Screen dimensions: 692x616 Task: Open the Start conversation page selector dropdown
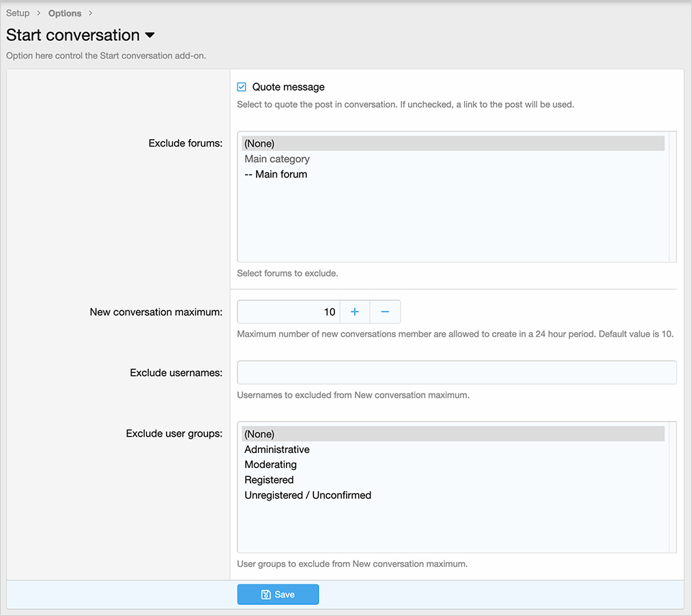(150, 35)
